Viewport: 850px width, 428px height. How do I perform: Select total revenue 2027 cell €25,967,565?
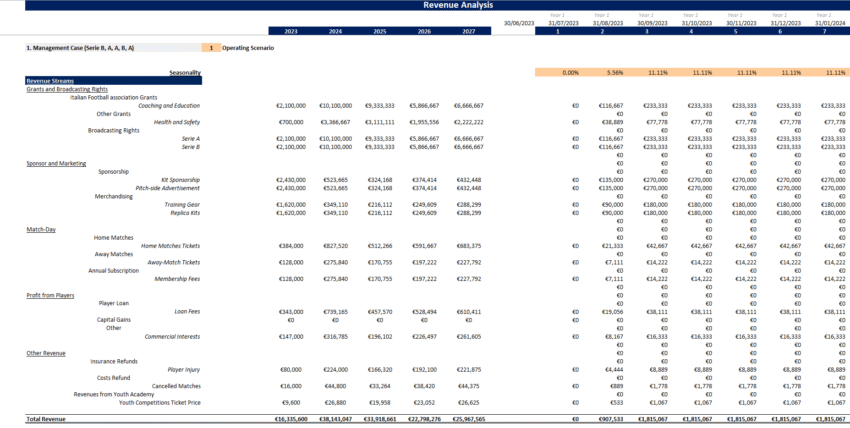tap(468, 419)
